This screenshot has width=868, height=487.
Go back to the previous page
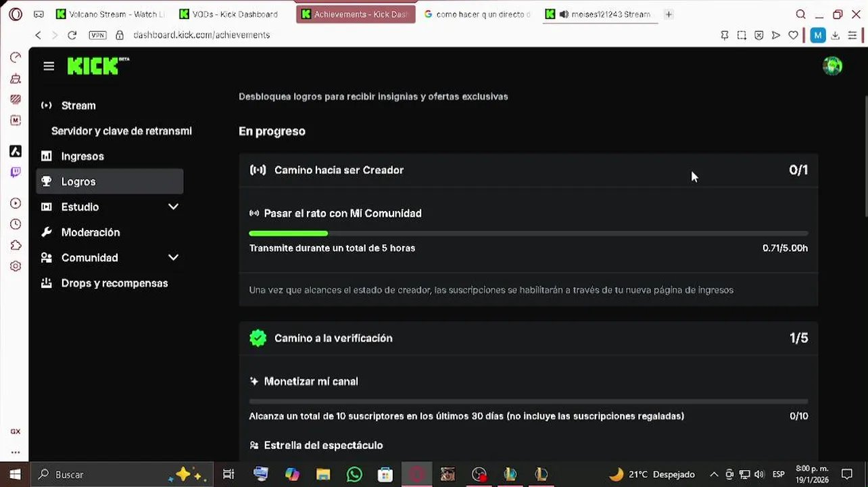[x=38, y=35]
